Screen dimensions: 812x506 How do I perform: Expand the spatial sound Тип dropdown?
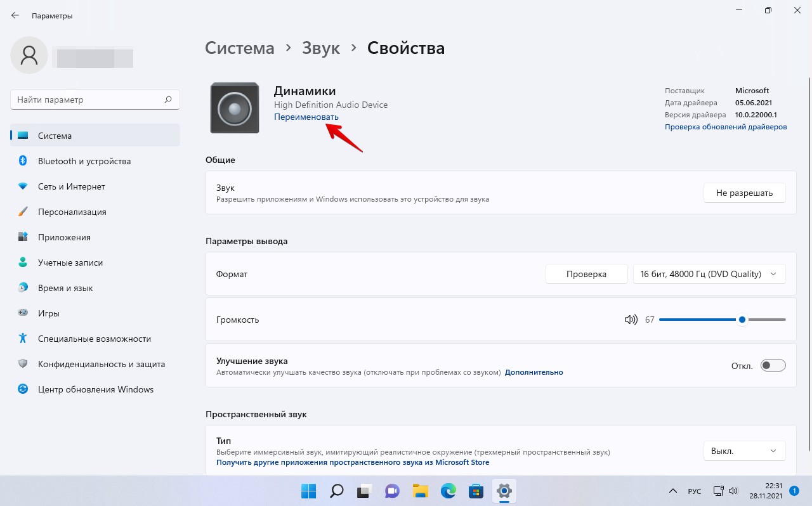744,451
